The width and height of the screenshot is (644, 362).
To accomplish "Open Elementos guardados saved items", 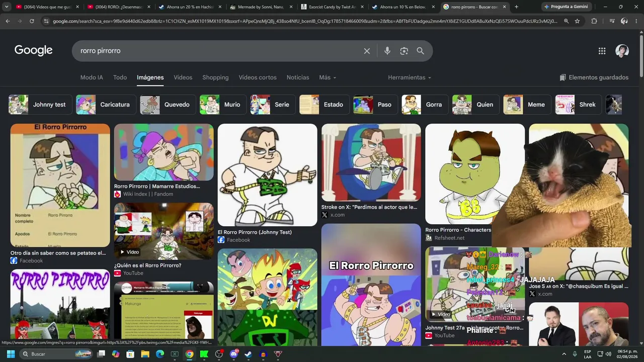I will (594, 77).
